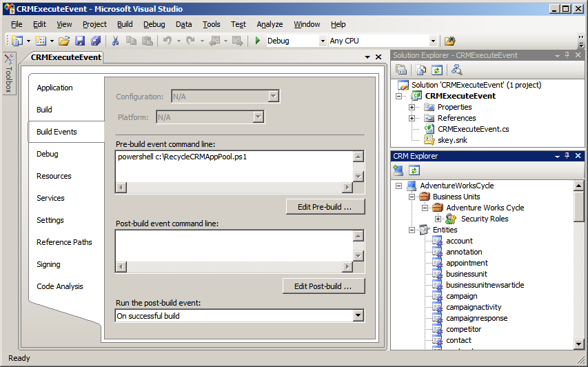Pin the CRM Explorer panel
588x367 pixels.
tap(567, 156)
